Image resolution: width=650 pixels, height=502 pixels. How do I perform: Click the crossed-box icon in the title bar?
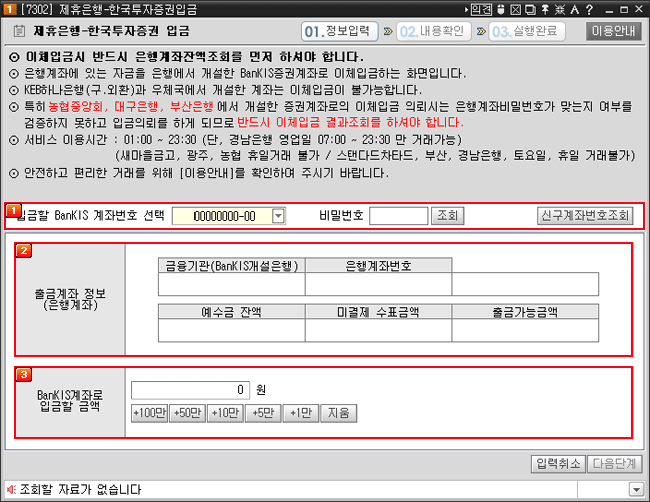(515, 9)
